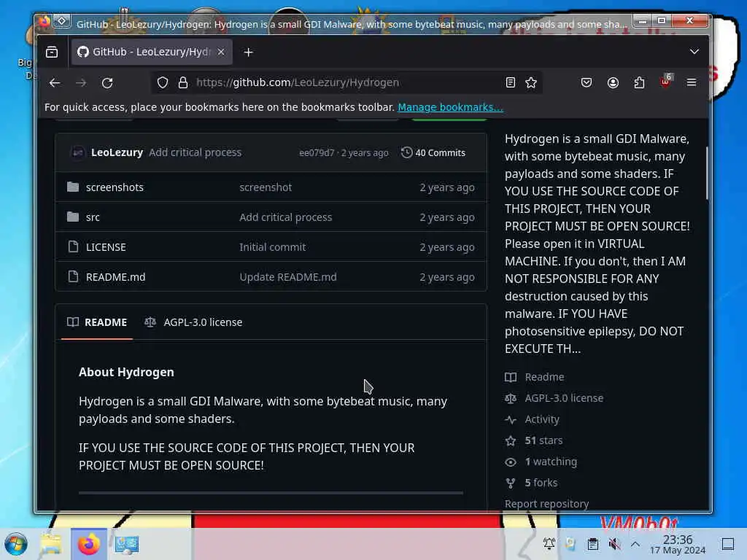The height and width of the screenshot is (560, 747).
Task: Click the Report repository link
Action: 546,504
